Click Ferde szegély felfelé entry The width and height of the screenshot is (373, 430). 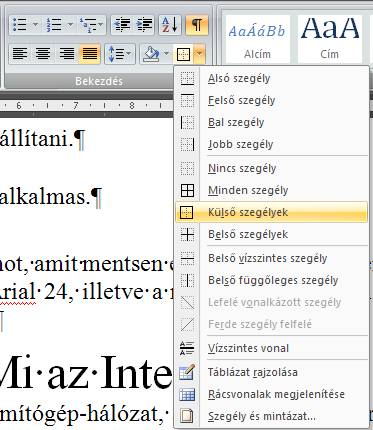click(x=271, y=324)
